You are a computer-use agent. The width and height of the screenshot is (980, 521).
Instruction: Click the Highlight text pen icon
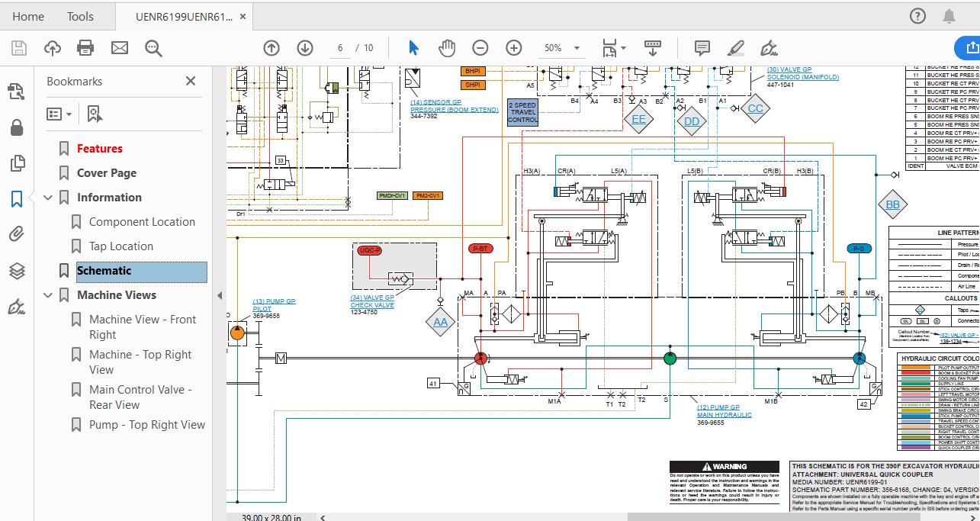pos(735,48)
